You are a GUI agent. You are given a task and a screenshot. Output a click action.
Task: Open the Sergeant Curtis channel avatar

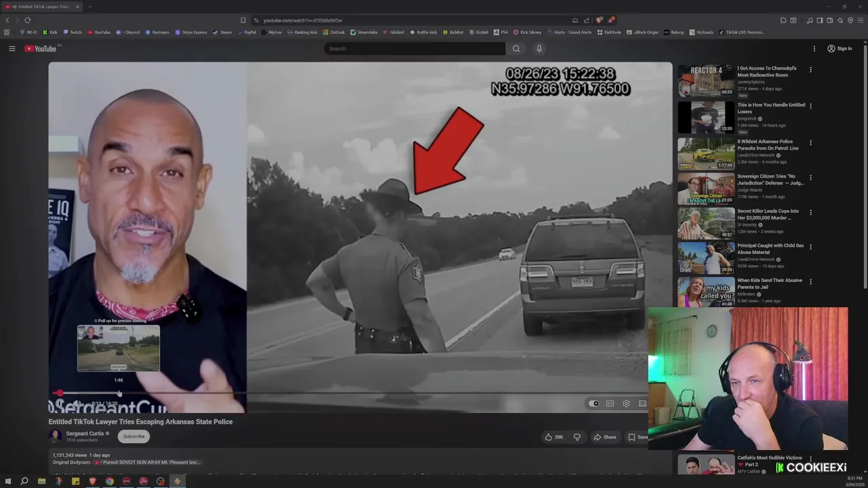pos(55,436)
